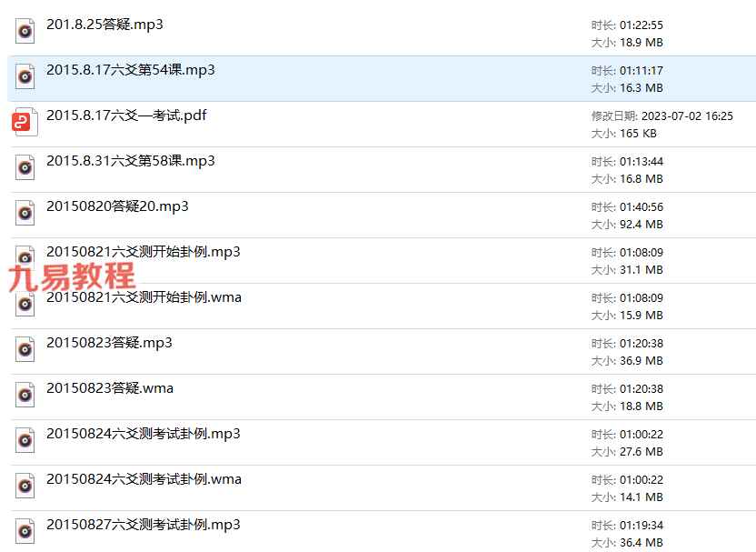
Task: Click the PDF icon of 2015.8.17六爻—考试.pdf
Action: [25, 122]
